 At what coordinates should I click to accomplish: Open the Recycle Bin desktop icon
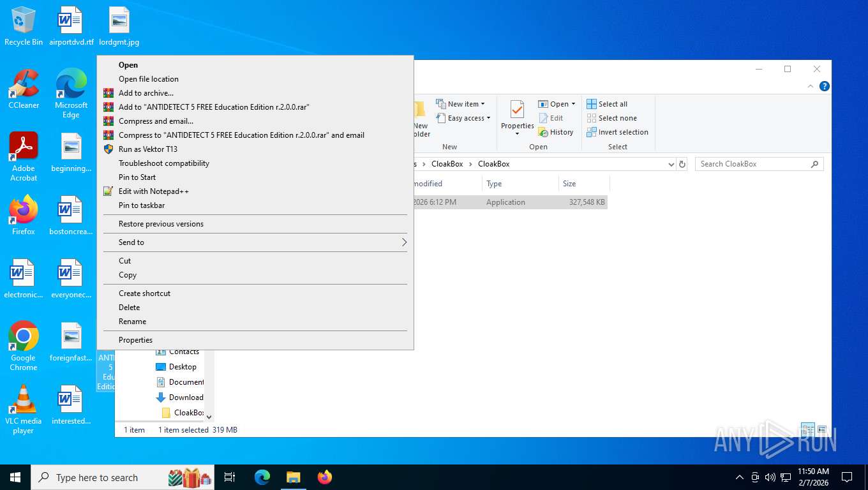(24, 26)
